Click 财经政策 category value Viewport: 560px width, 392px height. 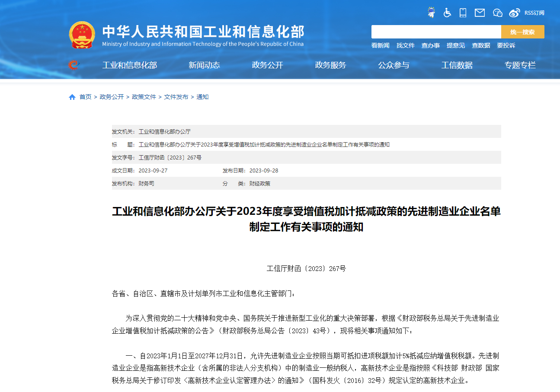coord(260,183)
